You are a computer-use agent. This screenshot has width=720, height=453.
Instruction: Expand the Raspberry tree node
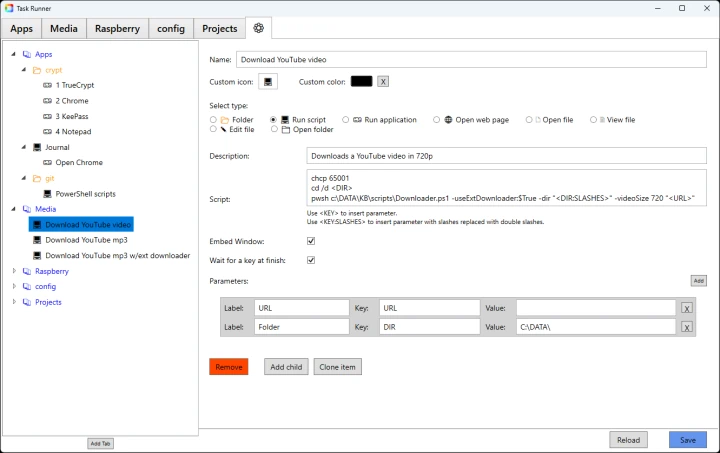coord(14,271)
